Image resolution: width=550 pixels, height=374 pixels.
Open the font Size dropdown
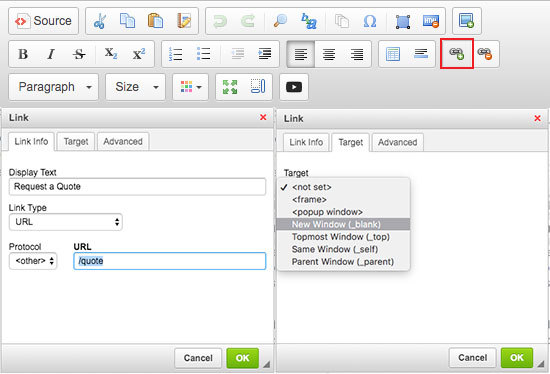(x=135, y=87)
